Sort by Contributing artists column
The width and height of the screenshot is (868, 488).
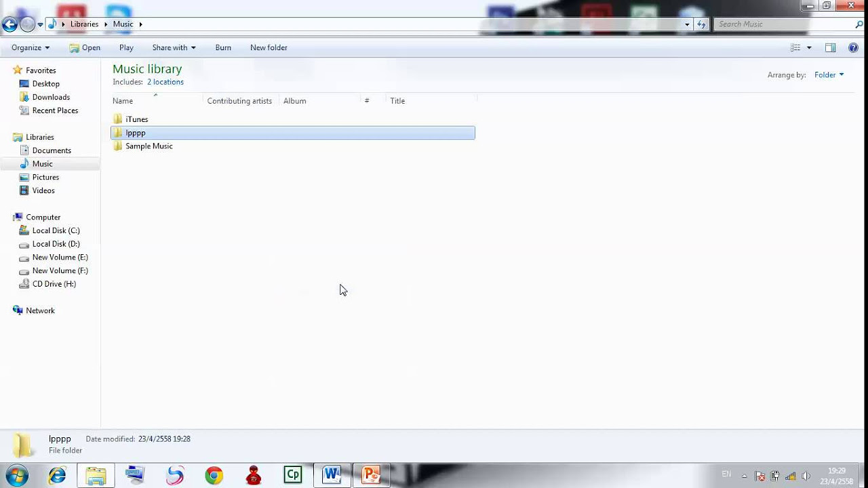point(239,101)
